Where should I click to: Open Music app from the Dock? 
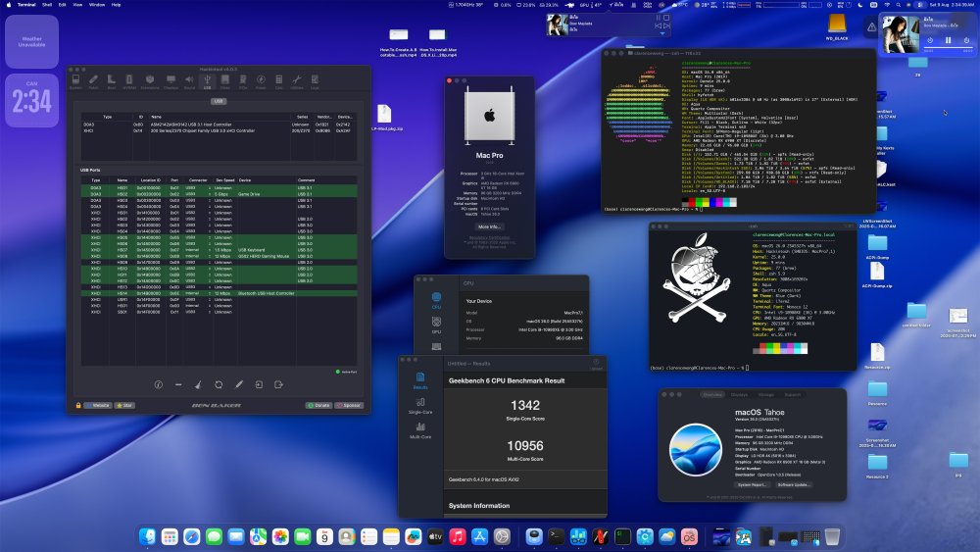click(458, 535)
